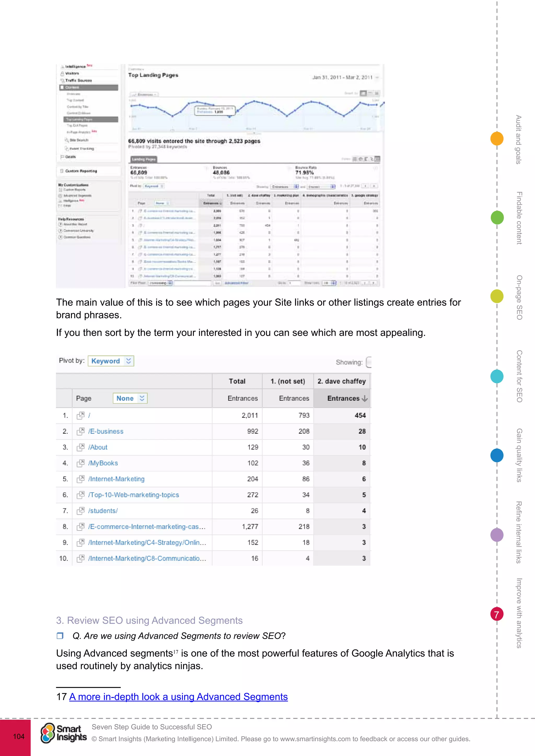Open the /students/ page link
Viewport: 535px width, 756px height.
103,511
